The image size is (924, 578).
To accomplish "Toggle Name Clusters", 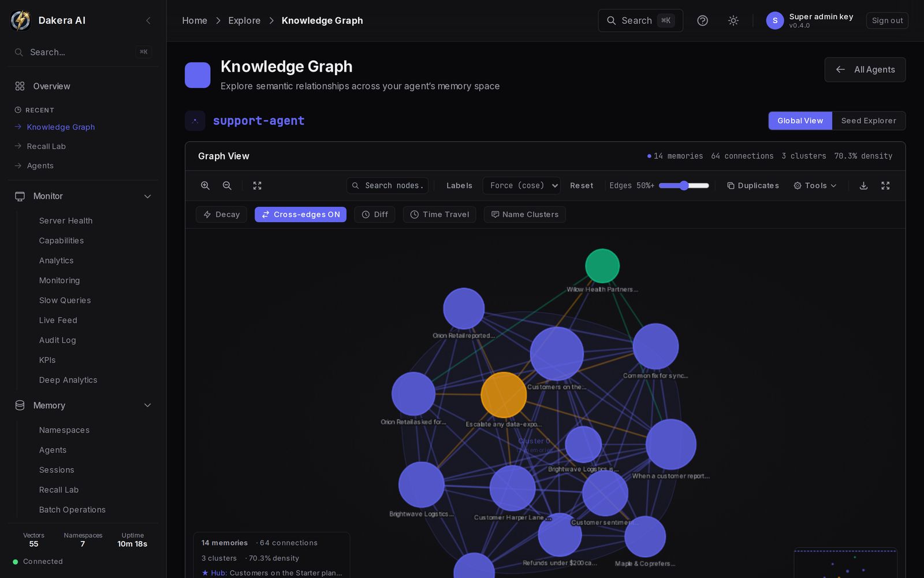I will (x=524, y=214).
